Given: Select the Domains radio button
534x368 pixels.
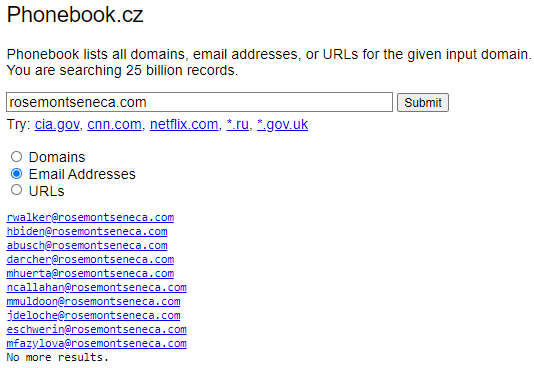Looking at the screenshot, I should click(x=16, y=157).
